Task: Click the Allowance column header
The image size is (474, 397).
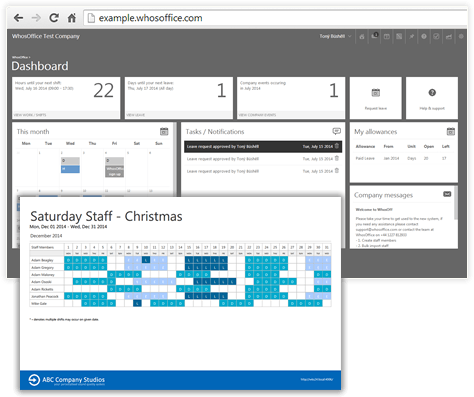Action: tap(365, 146)
